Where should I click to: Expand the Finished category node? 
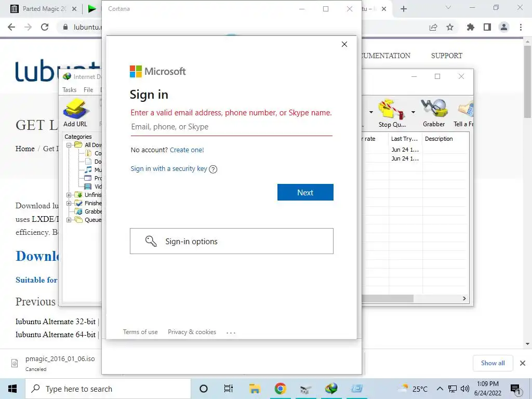(x=69, y=203)
